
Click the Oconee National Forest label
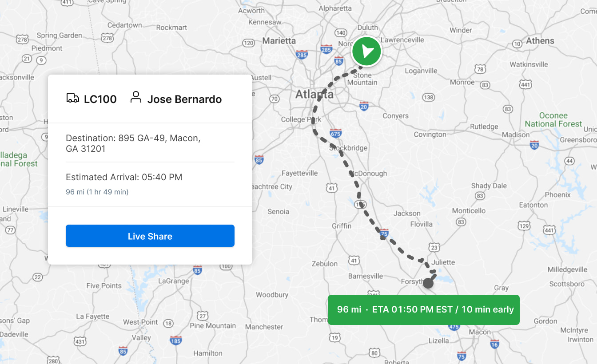553,119
